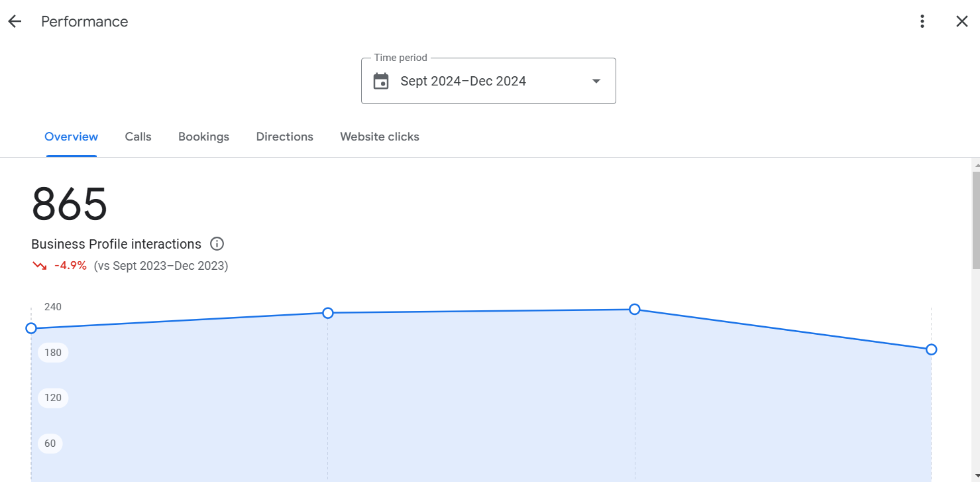Close the Performance view with the X icon
This screenshot has height=482, width=980.
pyautogui.click(x=961, y=21)
